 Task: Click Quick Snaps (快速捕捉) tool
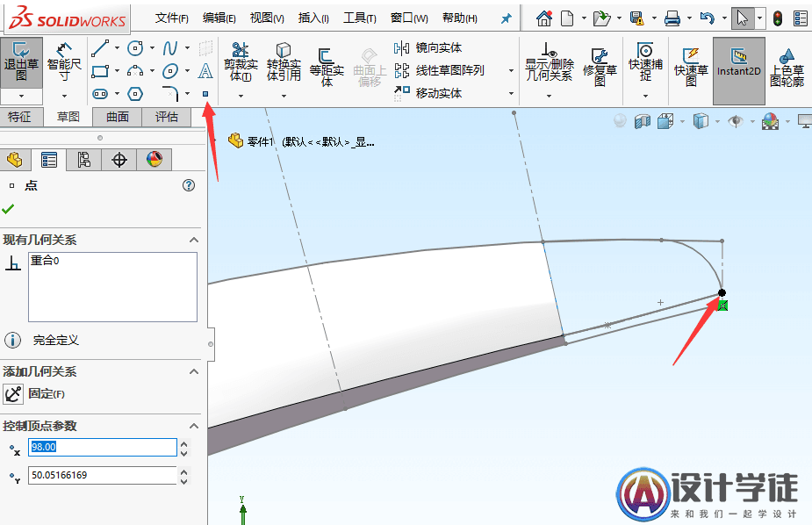pos(645,62)
